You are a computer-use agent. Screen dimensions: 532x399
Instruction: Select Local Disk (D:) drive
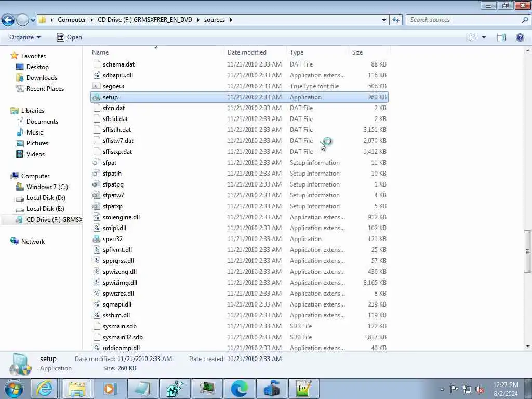point(46,198)
